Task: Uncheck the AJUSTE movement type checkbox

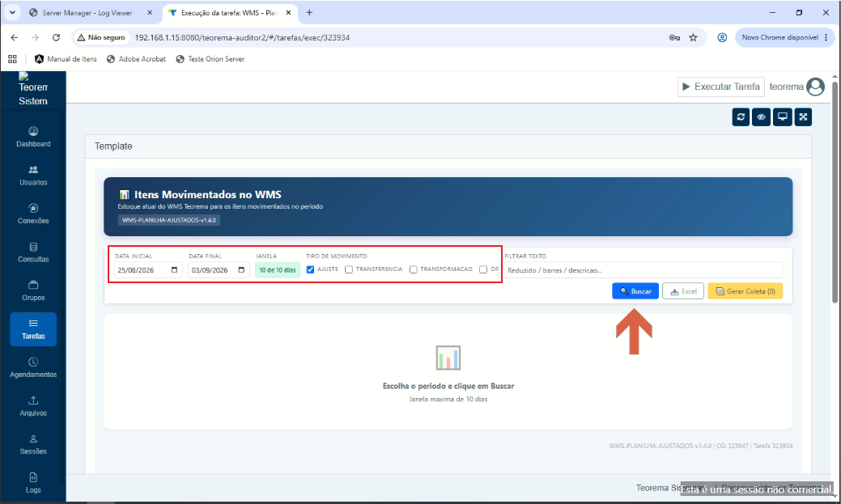Action: tap(310, 269)
